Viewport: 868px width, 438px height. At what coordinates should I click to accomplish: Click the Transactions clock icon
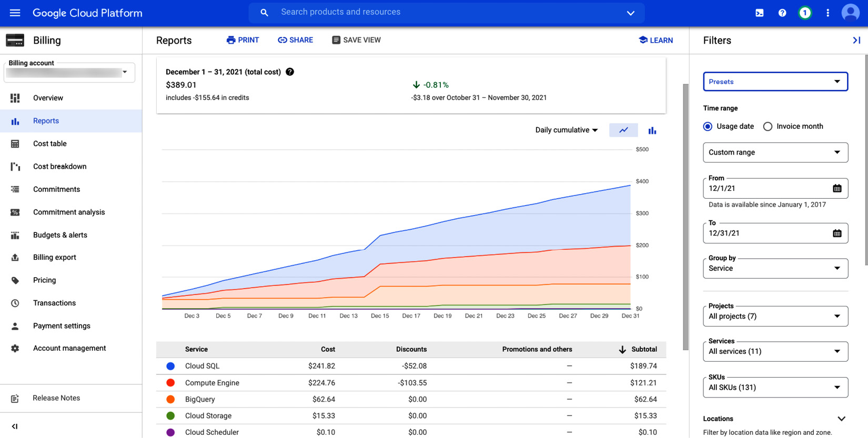tap(15, 303)
